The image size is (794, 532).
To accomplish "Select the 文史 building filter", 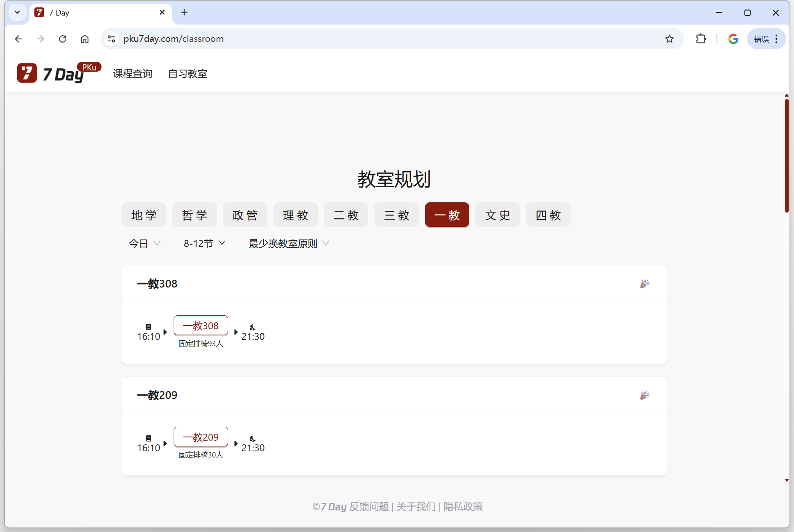I will click(x=498, y=215).
